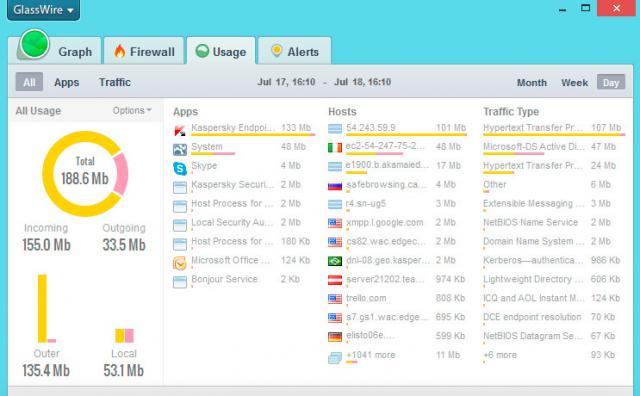
Task: Show Month usage range
Action: [531, 82]
